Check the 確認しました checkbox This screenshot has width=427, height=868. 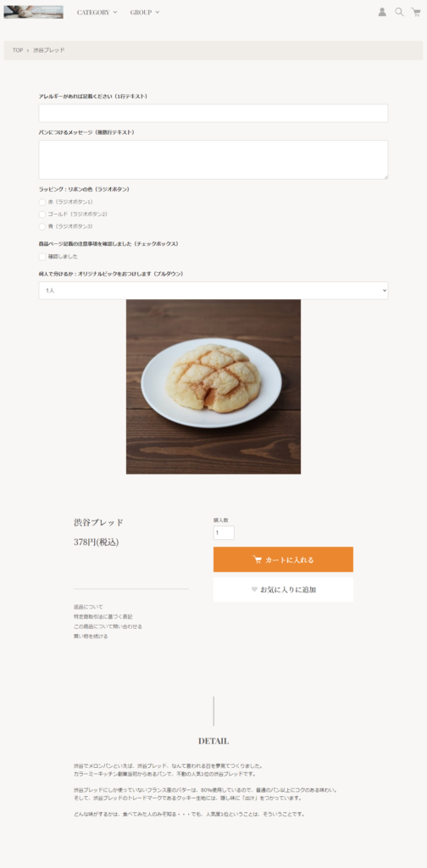[42, 257]
